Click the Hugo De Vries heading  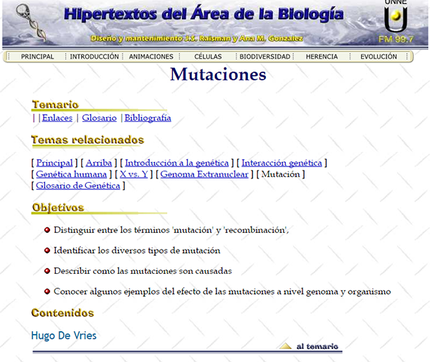pos(64,335)
